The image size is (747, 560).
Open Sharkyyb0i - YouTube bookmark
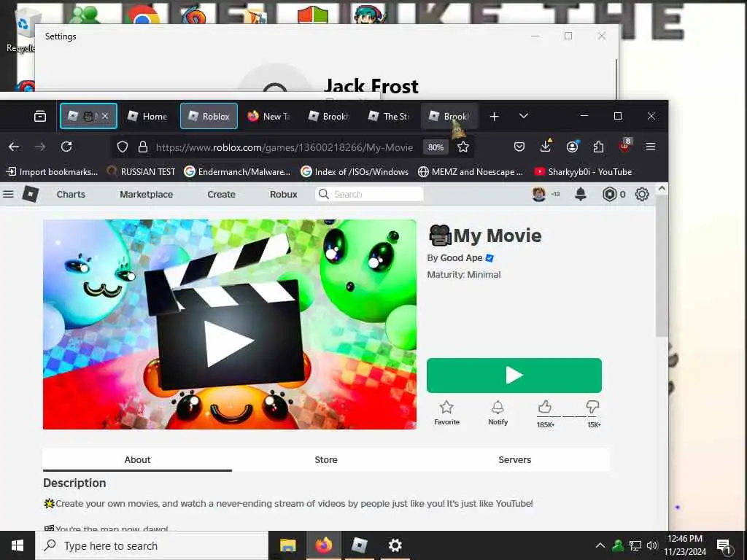(583, 172)
